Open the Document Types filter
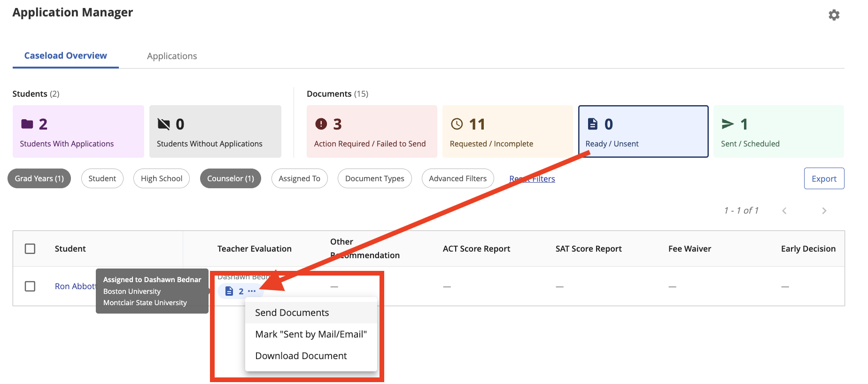 tap(375, 178)
